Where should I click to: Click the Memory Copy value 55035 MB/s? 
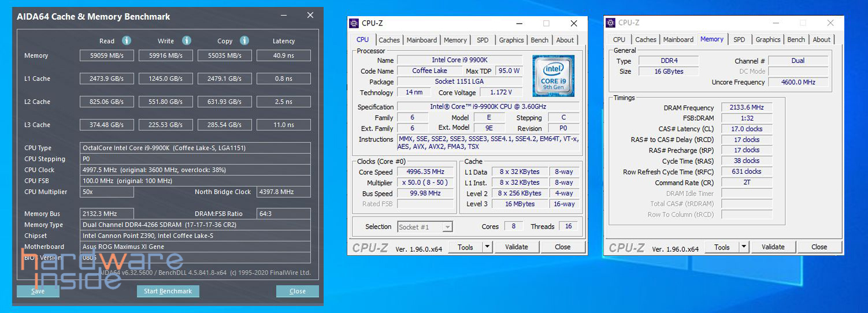[x=225, y=55]
